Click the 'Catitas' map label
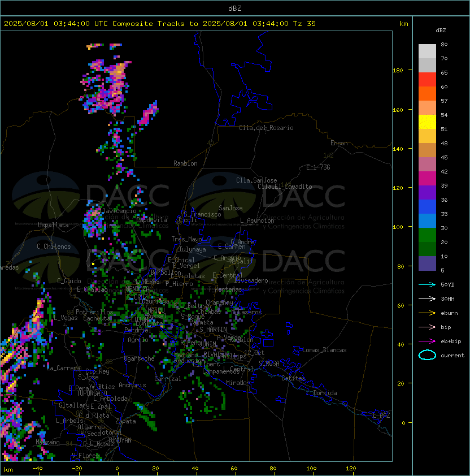The height and width of the screenshot is (476, 470). 293,378
